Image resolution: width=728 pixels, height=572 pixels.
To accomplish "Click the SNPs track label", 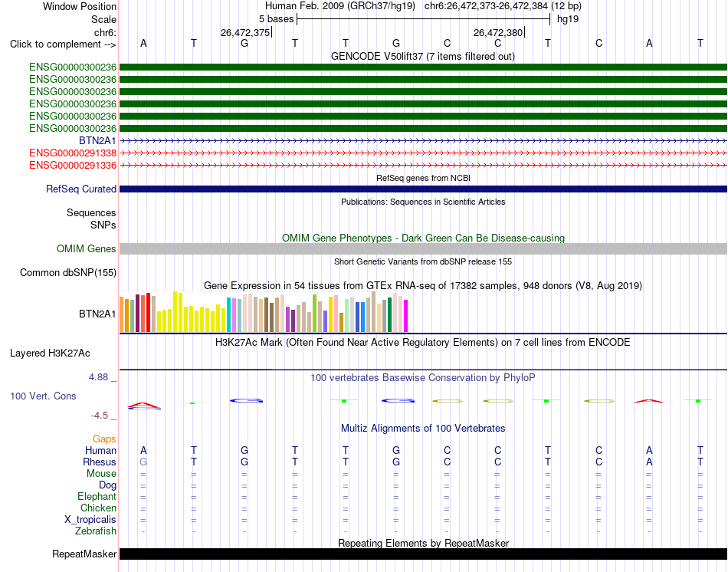I will [x=103, y=225].
